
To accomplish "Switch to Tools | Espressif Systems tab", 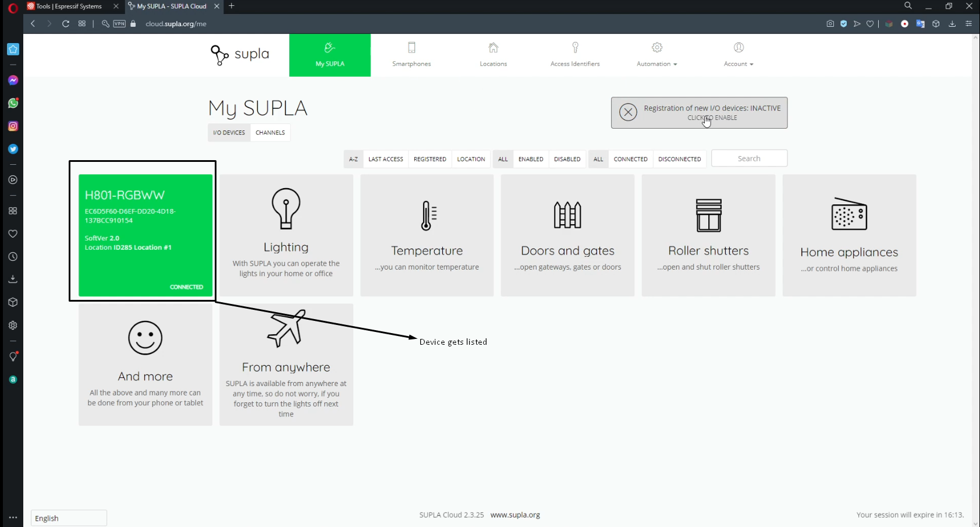I will (x=69, y=6).
